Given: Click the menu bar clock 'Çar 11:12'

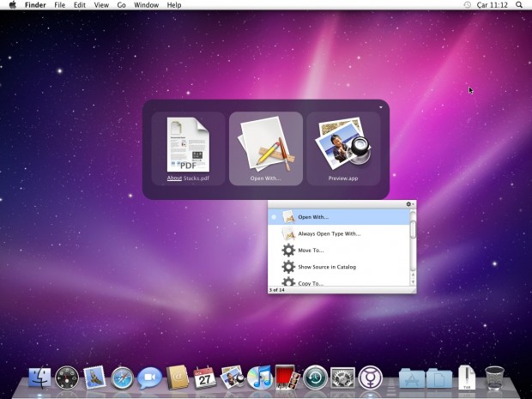Looking at the screenshot, I should tap(492, 5).
